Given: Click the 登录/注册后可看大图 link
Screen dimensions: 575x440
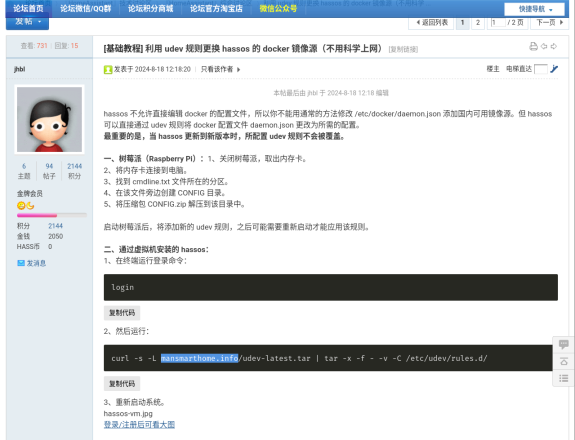Looking at the screenshot, I should (139, 425).
